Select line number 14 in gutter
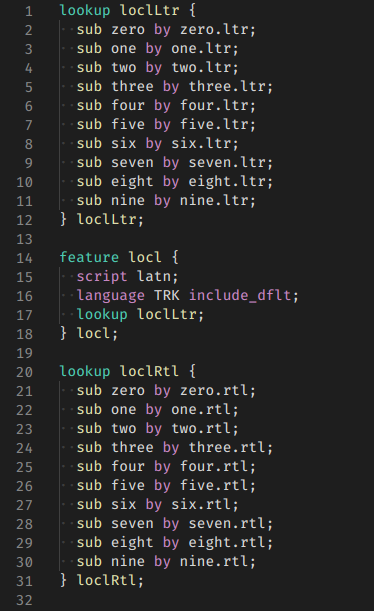This screenshot has height=611, width=374. click(24, 258)
